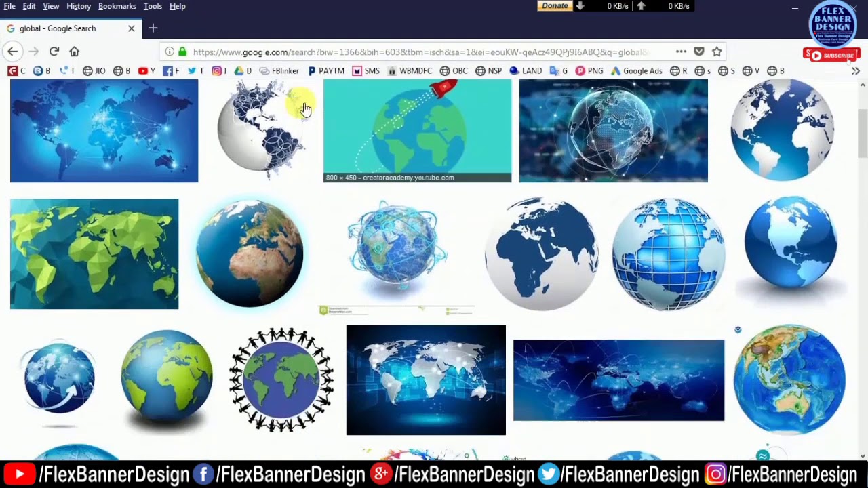This screenshot has width=868, height=488.
Task: Open the phone icon T bookmark
Action: pyautogui.click(x=67, y=70)
